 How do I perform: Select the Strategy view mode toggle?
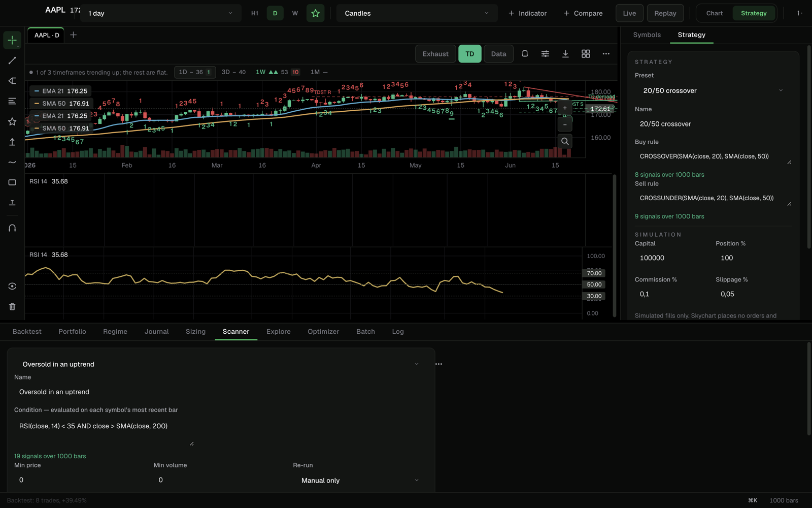754,13
